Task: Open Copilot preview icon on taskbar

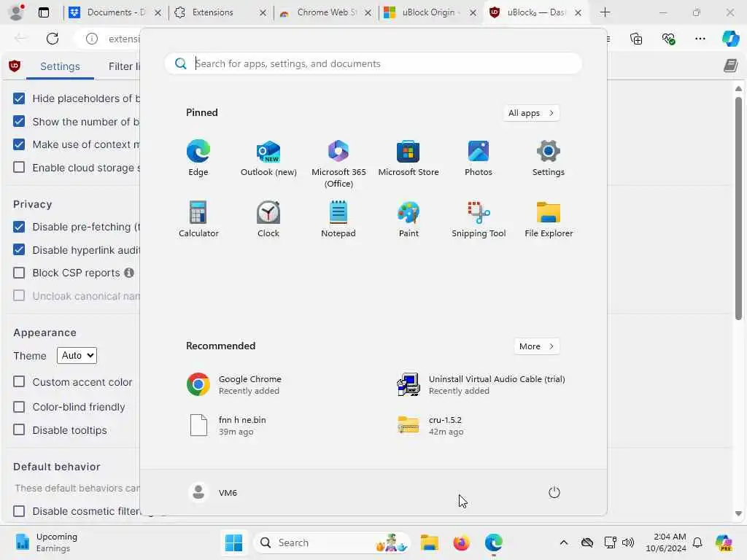Action: (724, 542)
